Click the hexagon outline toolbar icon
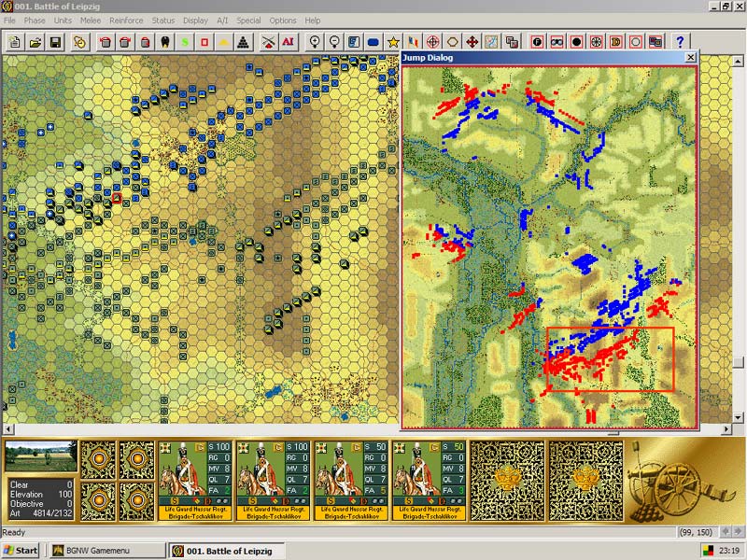The width and height of the screenshot is (747, 560). [x=452, y=42]
